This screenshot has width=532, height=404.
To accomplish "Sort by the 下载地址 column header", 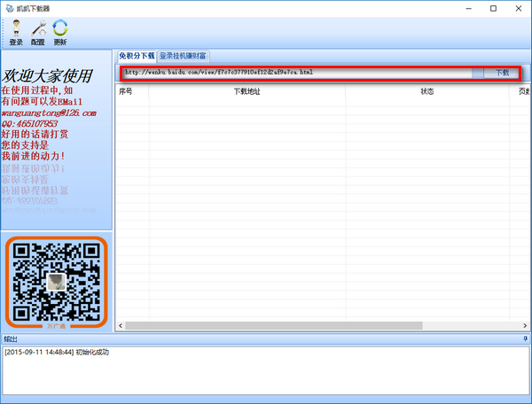I will tap(246, 90).
